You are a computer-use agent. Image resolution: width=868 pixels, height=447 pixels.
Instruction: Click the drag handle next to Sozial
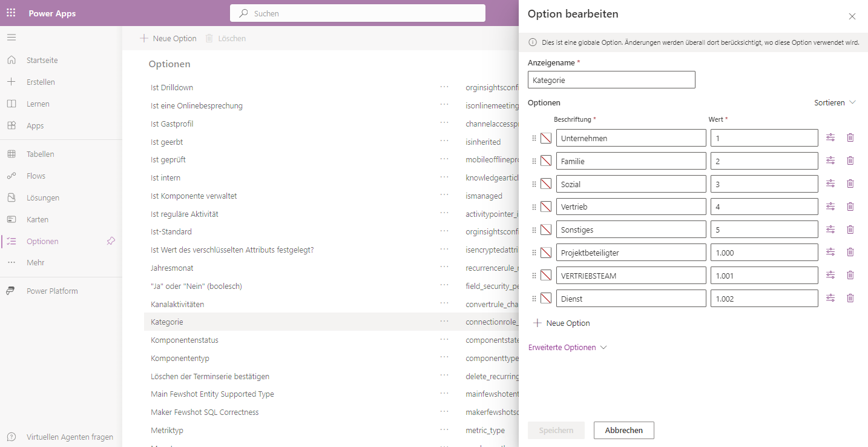[534, 184]
